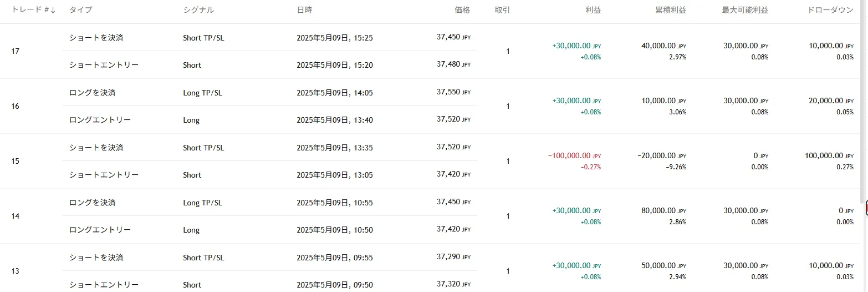
Task: Click the 日時 column header
Action: (304, 10)
